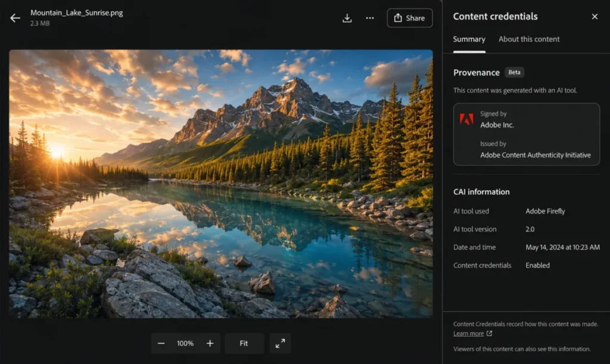The image size is (610, 364).
Task: Click the Signed by label
Action: (x=493, y=114)
